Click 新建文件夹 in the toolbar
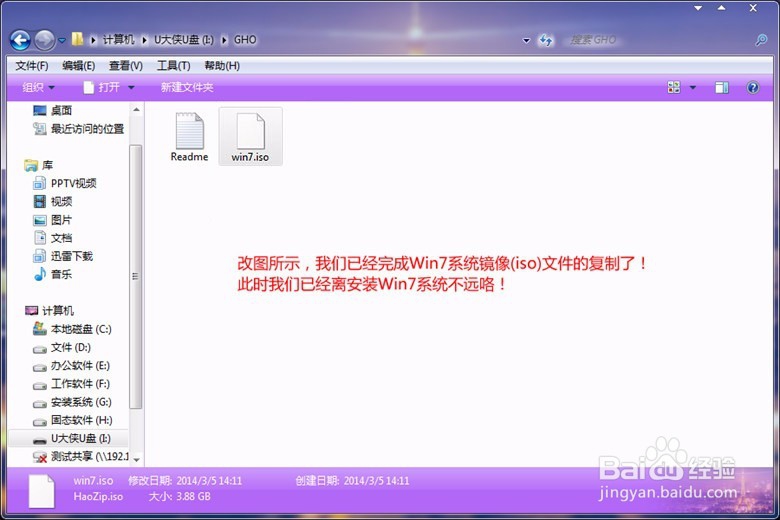The image size is (780, 520). [x=187, y=88]
